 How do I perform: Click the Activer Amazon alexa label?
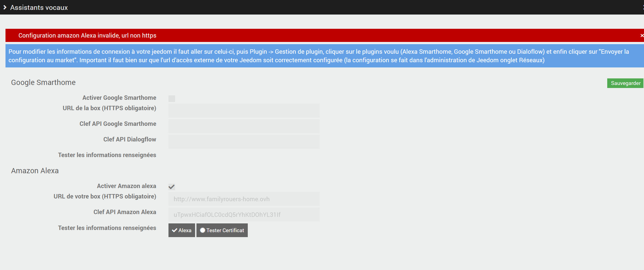coord(126,186)
